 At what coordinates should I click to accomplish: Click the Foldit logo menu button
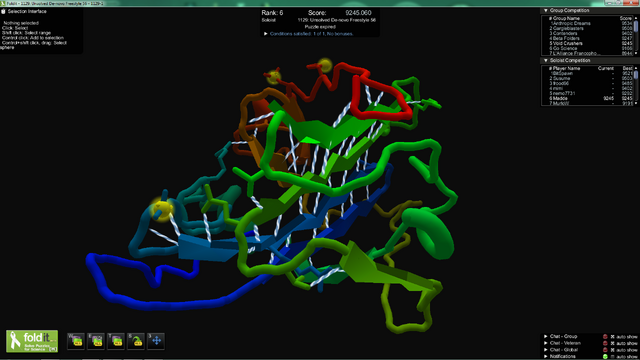pyautogui.click(x=32, y=341)
